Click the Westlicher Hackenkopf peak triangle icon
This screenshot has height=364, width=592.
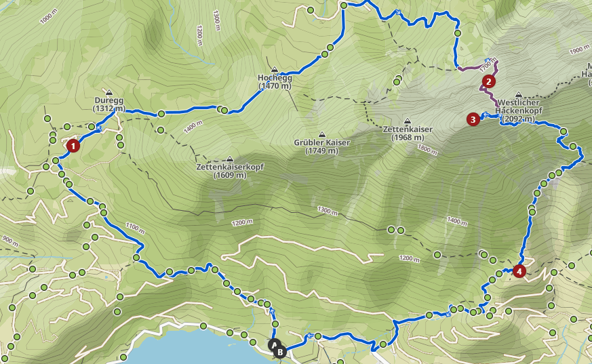click(519, 94)
